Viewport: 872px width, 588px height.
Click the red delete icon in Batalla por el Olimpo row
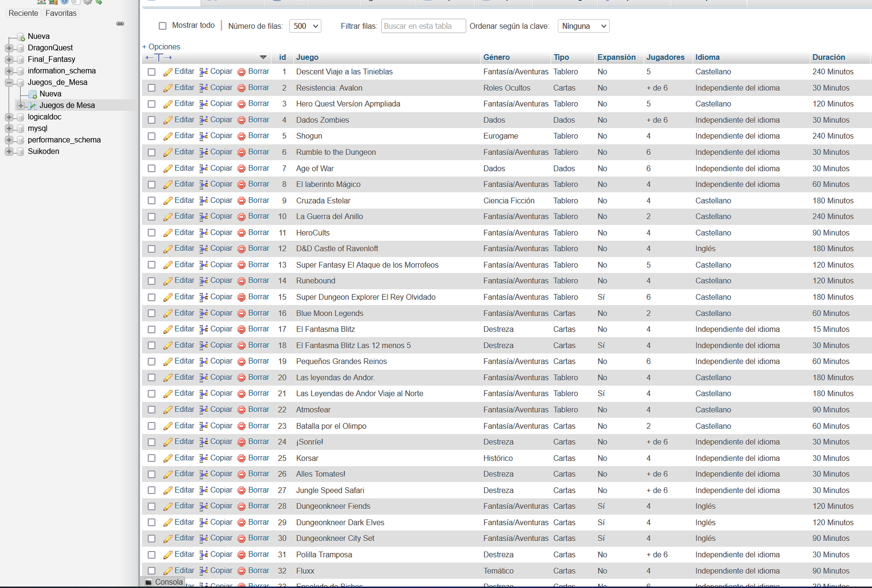click(242, 426)
